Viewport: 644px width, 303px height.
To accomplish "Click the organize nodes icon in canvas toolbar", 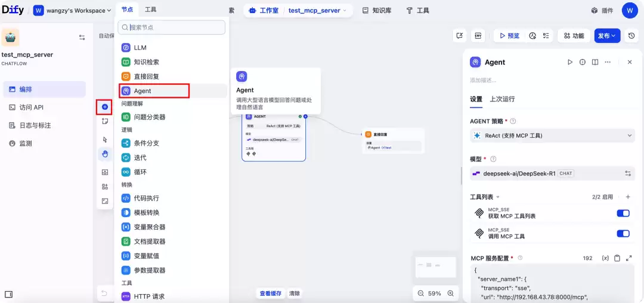I will 105,187.
